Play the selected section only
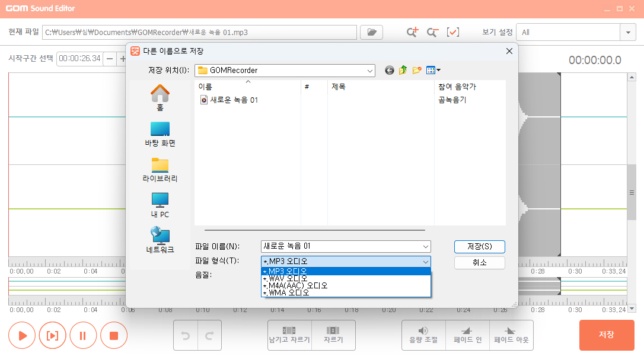Image resolution: width=644 pixels, height=356 pixels. coord(53,335)
